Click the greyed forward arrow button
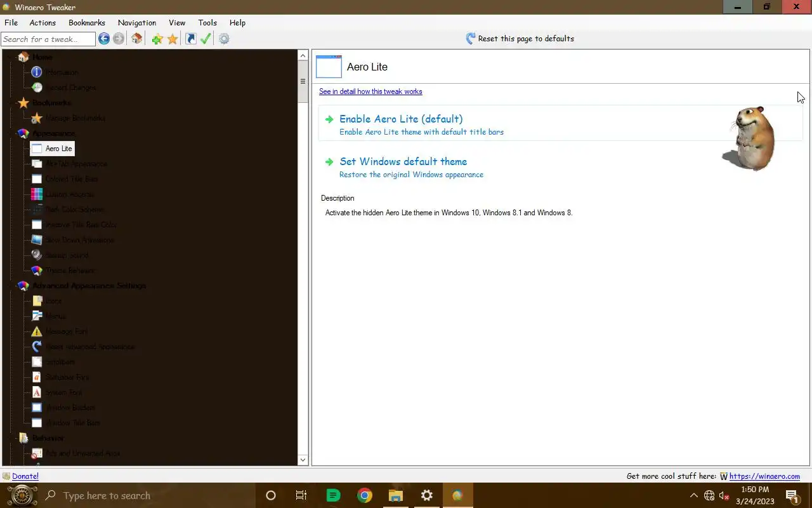 coord(119,39)
